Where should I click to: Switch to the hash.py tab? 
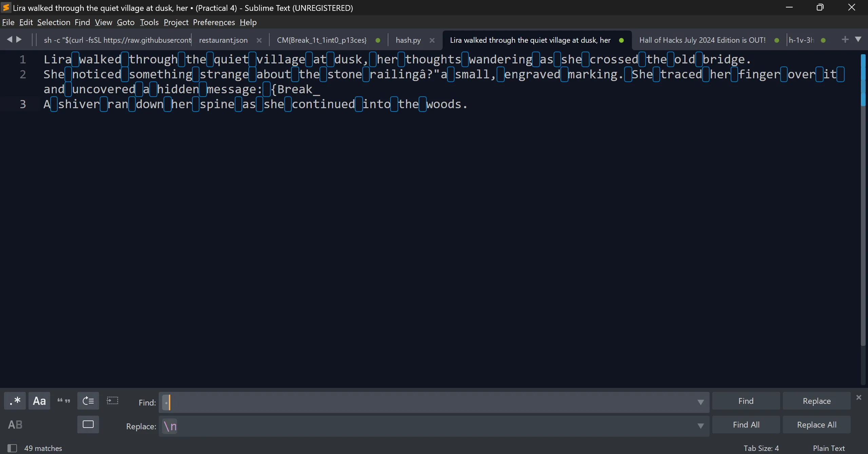408,40
